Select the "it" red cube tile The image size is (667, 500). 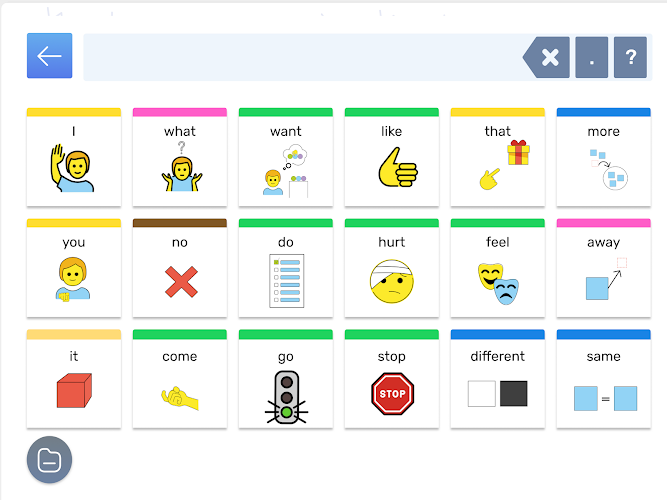pyautogui.click(x=74, y=379)
